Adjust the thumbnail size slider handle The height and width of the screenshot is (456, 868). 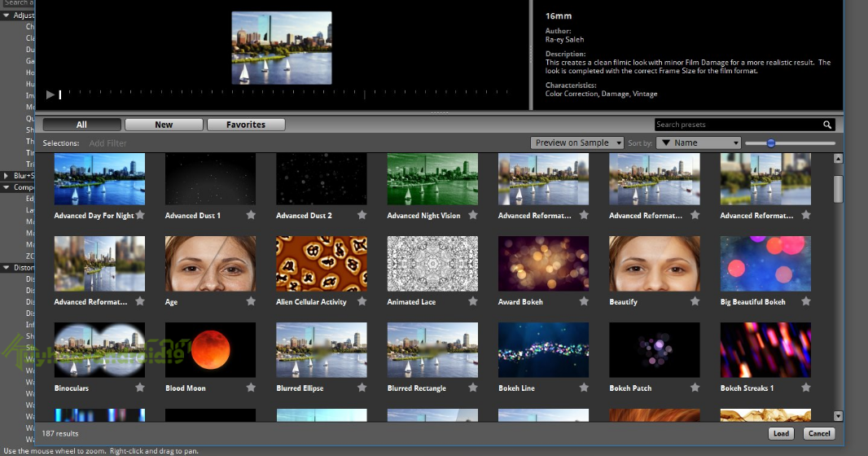click(770, 143)
